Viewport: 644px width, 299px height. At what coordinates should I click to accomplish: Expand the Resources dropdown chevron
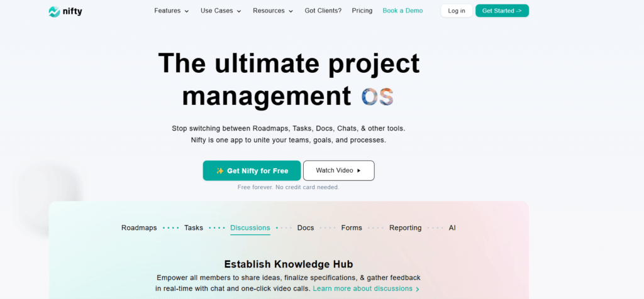[x=291, y=11]
